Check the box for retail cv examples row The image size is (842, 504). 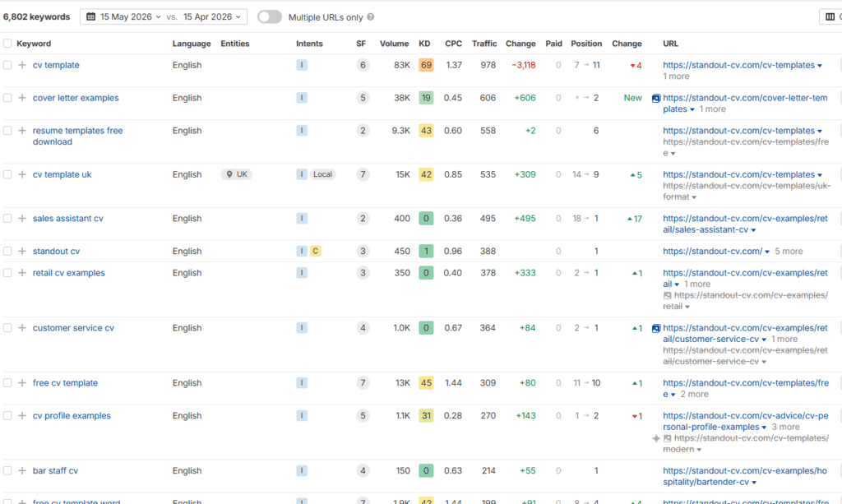point(7,273)
